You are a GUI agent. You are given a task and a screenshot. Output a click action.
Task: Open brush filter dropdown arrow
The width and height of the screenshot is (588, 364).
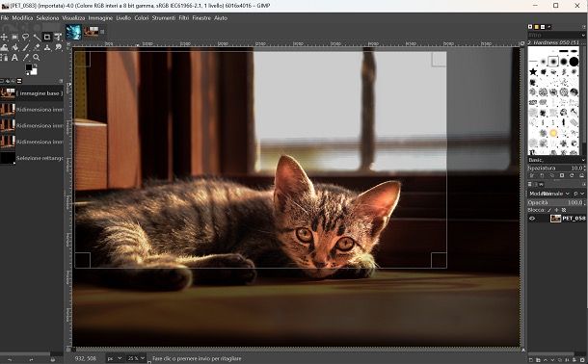point(583,35)
